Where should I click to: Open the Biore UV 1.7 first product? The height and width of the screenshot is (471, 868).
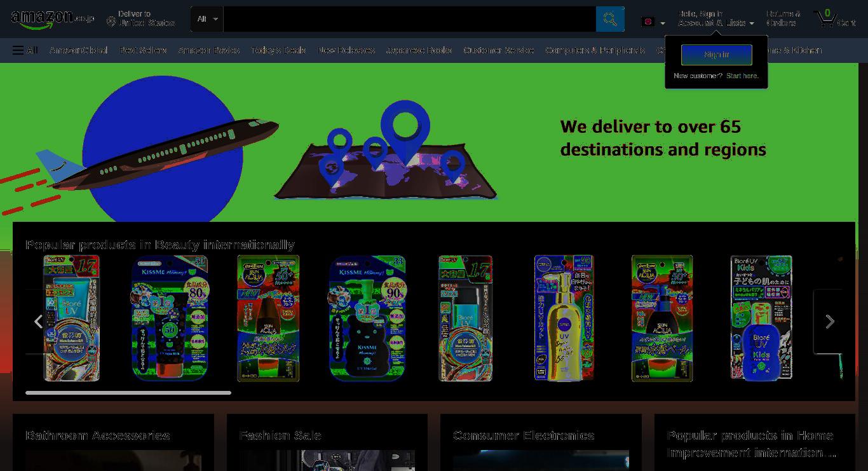point(71,318)
